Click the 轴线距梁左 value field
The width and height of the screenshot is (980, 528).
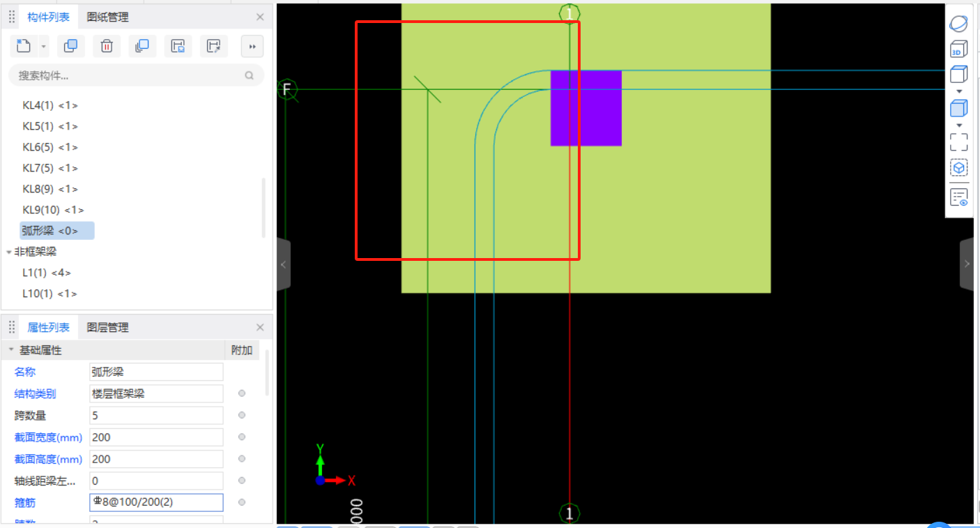pyautogui.click(x=156, y=481)
